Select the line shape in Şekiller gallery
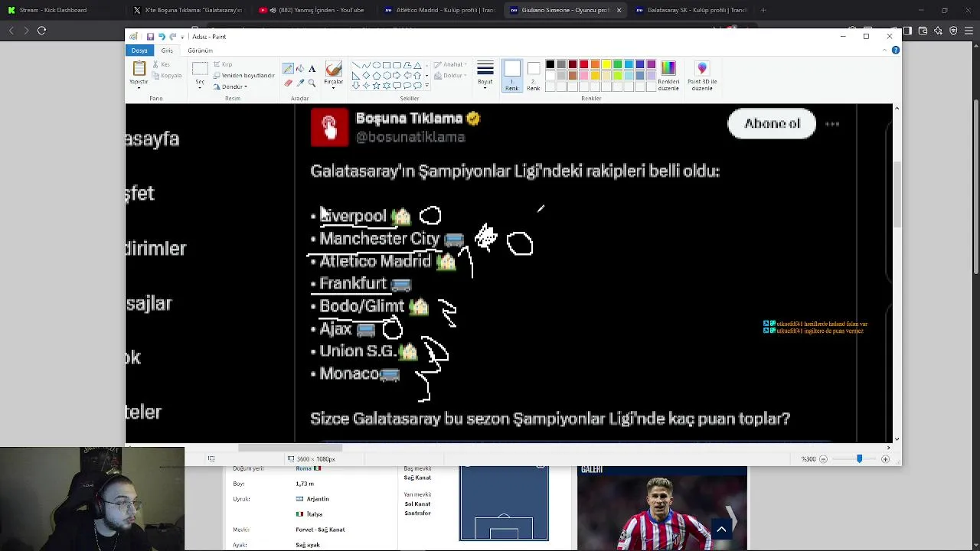Viewport: 980px width, 551px height. coord(356,66)
